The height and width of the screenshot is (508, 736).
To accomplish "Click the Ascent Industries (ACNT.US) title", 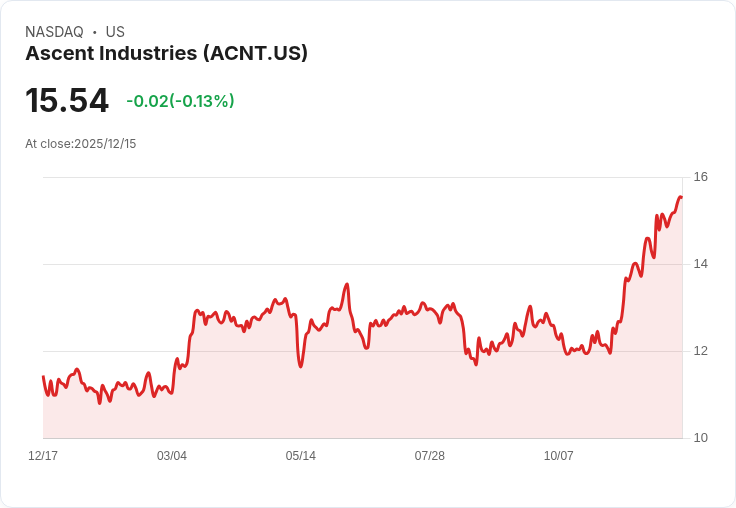I will tap(166, 54).
